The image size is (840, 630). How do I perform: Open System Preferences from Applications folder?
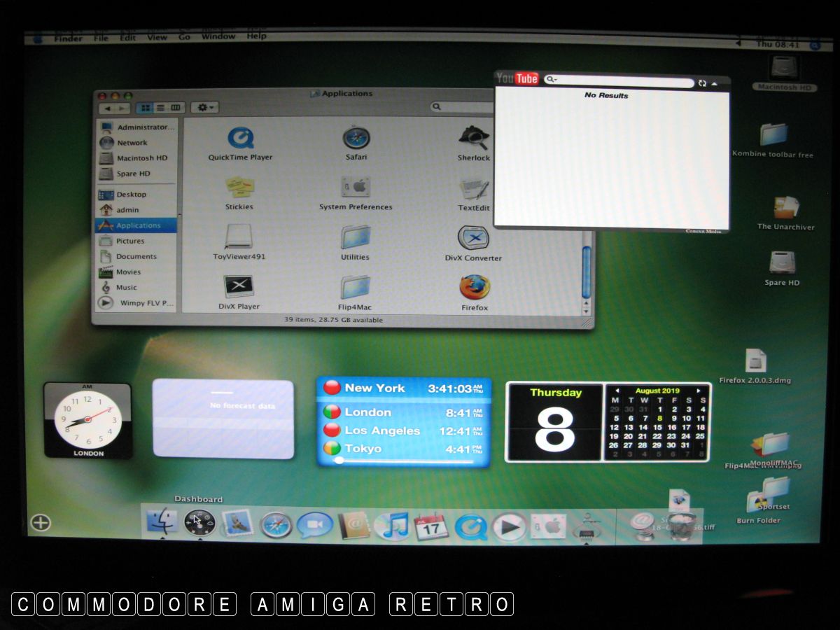356,188
